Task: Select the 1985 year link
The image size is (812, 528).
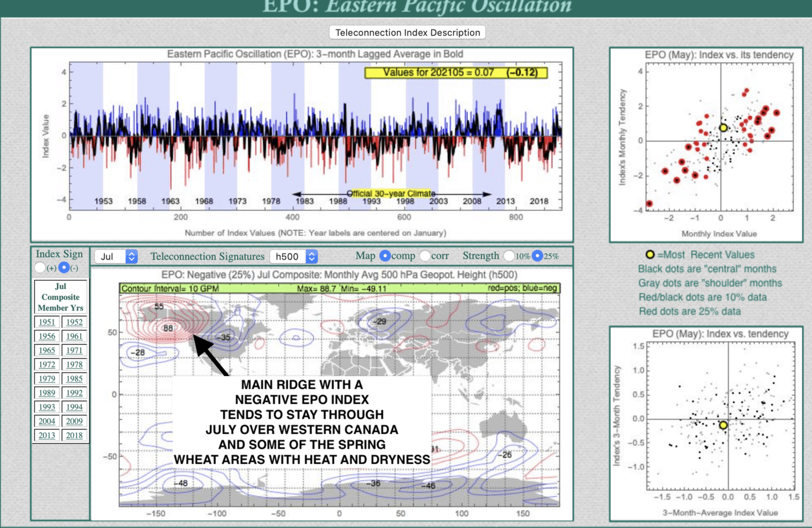Action: click(74, 379)
